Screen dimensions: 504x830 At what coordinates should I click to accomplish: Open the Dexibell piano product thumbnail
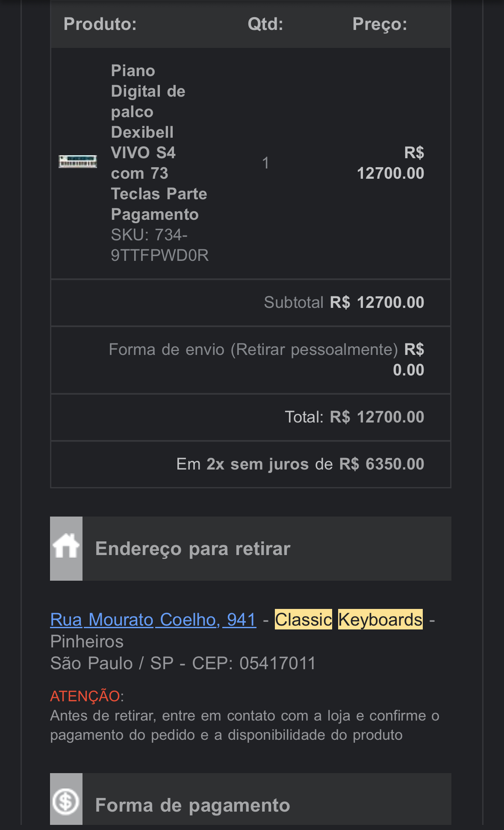78,162
